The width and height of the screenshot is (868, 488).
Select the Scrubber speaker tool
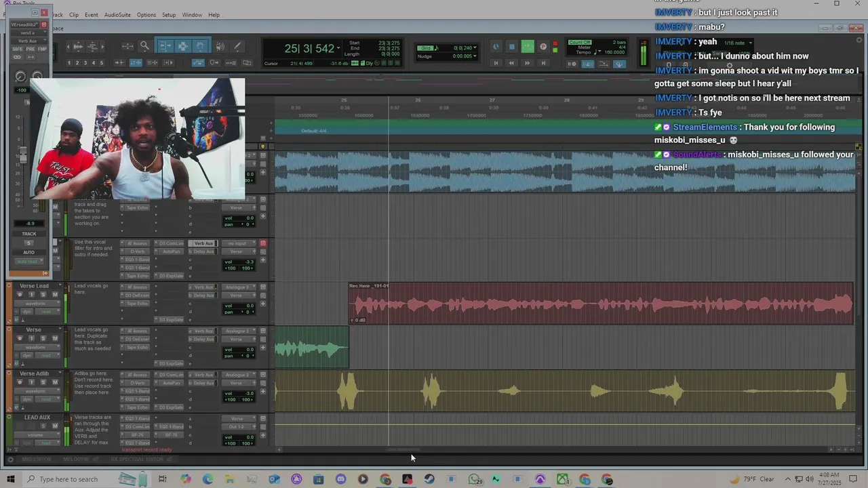pyautogui.click(x=220, y=46)
